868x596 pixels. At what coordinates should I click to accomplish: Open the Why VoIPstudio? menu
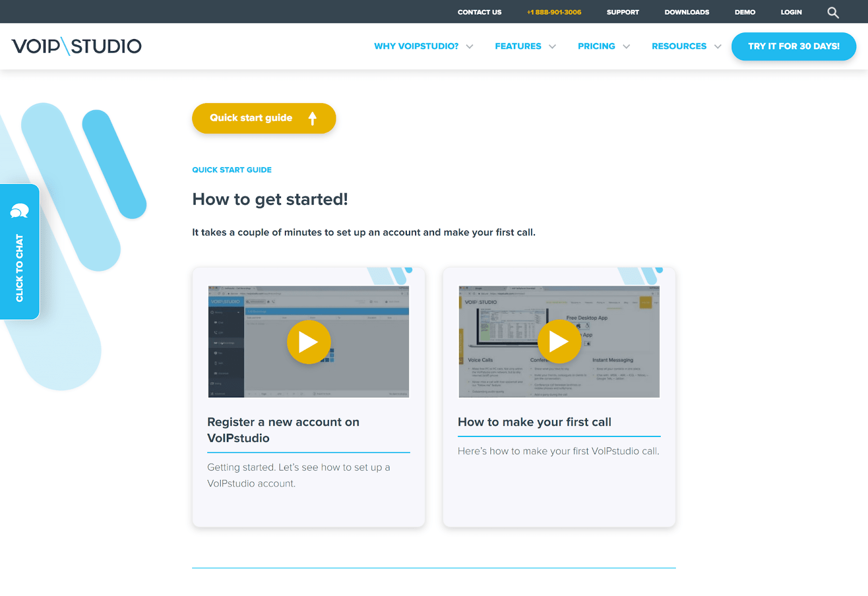pos(416,46)
